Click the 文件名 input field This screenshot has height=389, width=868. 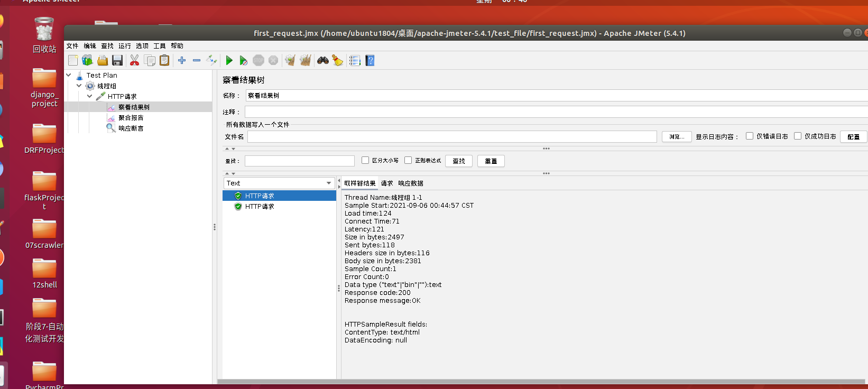452,136
